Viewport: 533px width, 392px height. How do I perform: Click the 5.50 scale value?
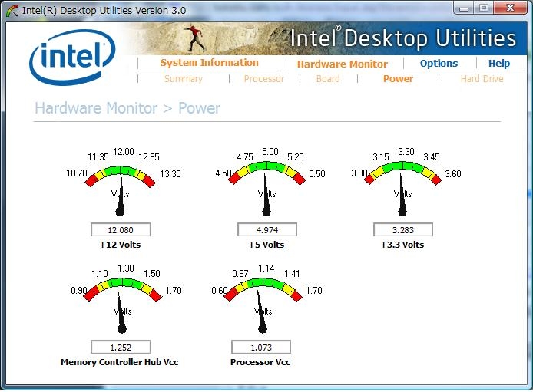click(317, 174)
